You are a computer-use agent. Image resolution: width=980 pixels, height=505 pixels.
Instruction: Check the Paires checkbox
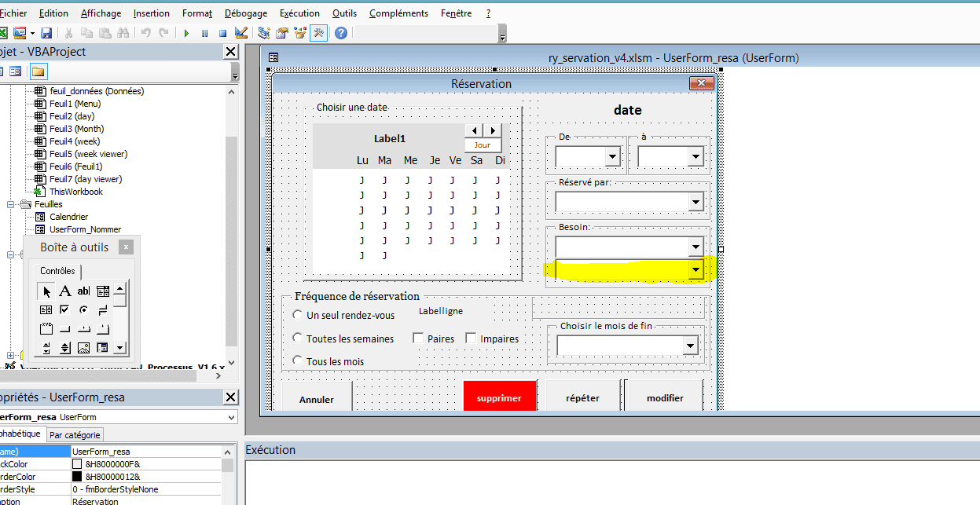(418, 338)
